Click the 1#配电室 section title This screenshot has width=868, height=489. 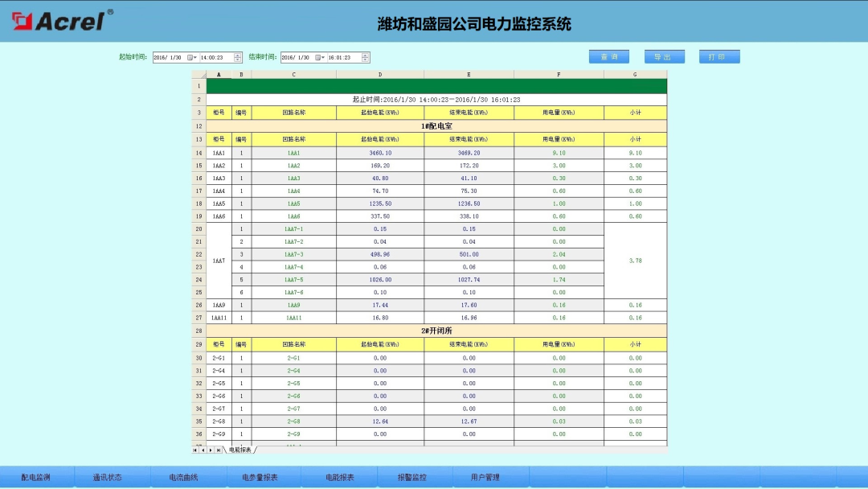point(436,126)
